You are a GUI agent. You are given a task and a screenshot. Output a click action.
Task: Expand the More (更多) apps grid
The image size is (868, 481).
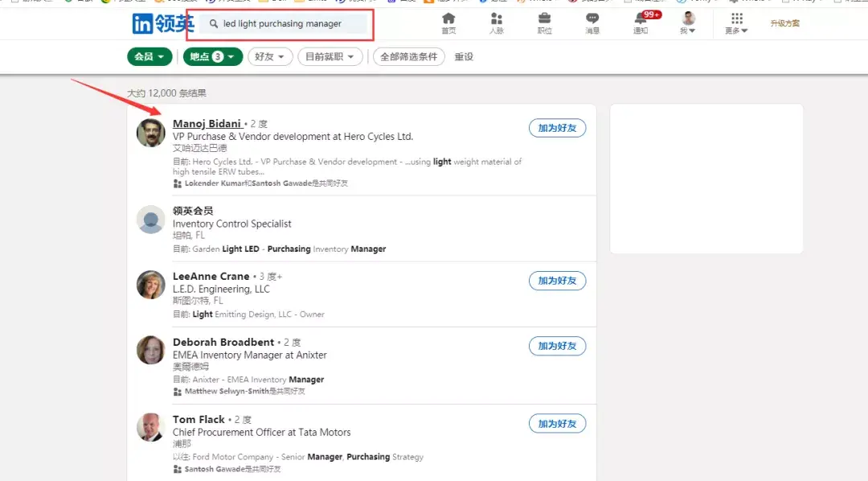(x=736, y=23)
